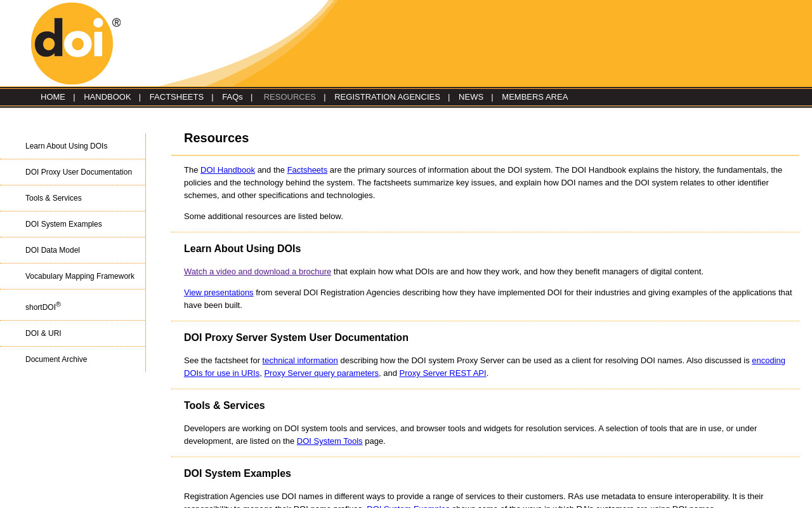Click text 'Some additional resources are listed below.'
This screenshot has width=812, height=508.
(263, 217)
